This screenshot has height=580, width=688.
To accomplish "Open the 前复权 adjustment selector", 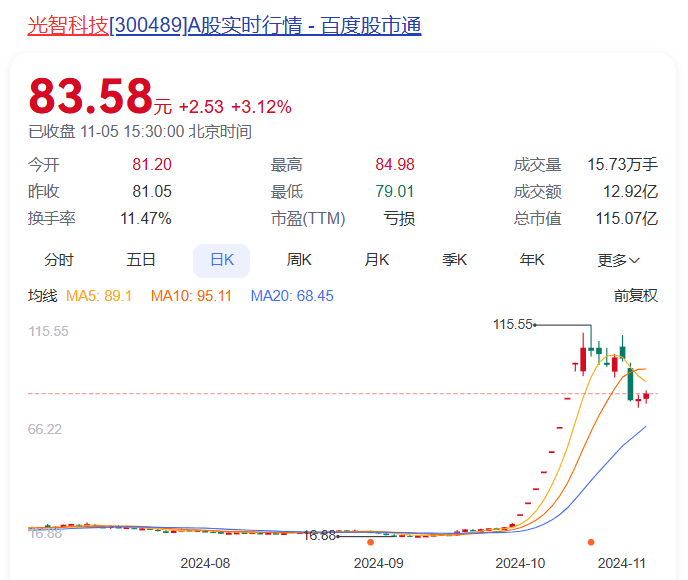I will point(636,296).
